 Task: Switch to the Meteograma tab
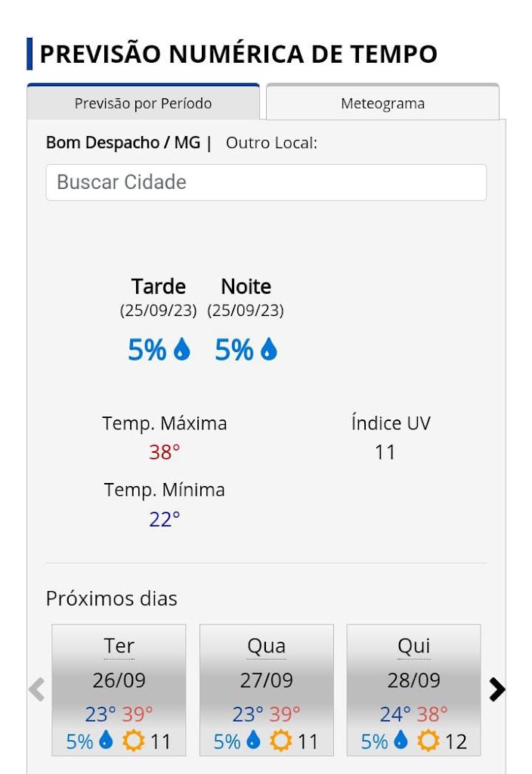382,104
